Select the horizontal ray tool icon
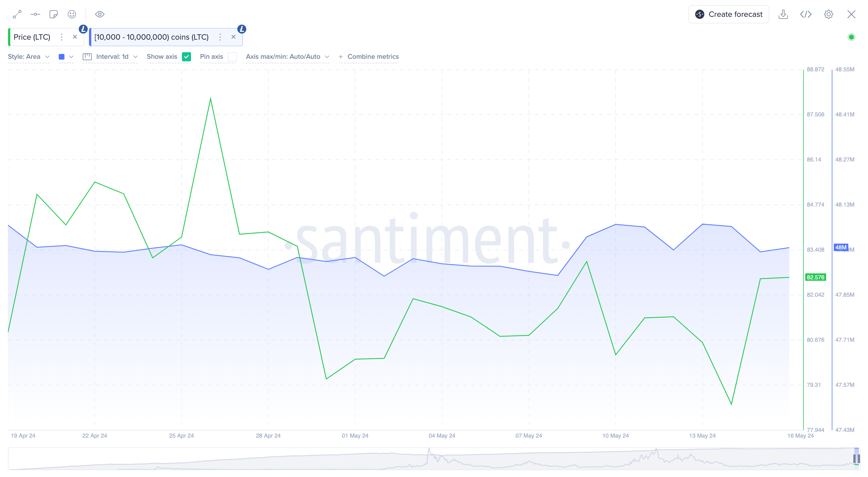The height and width of the screenshot is (477, 868). pos(35,14)
